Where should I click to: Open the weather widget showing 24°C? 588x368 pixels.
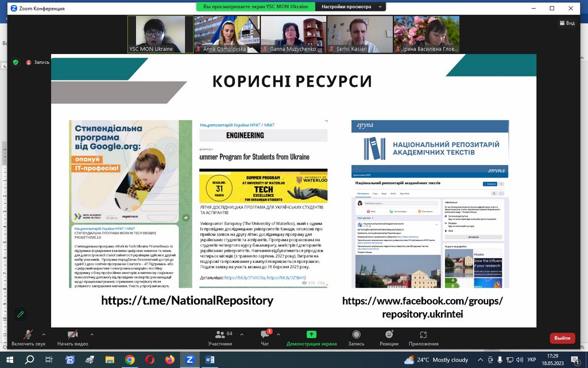(436, 360)
